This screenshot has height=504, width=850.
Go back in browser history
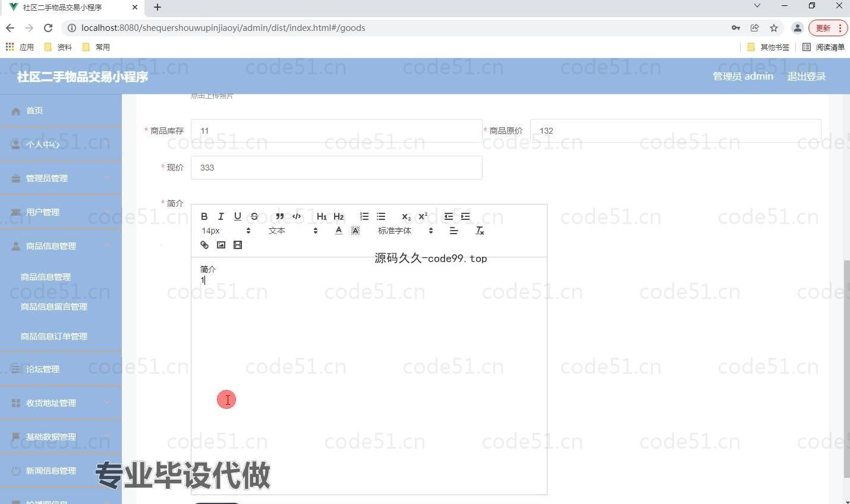click(10, 28)
